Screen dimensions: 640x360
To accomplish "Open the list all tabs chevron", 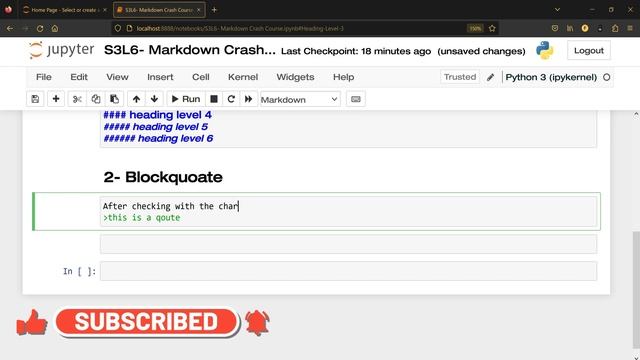I will coord(557,9).
